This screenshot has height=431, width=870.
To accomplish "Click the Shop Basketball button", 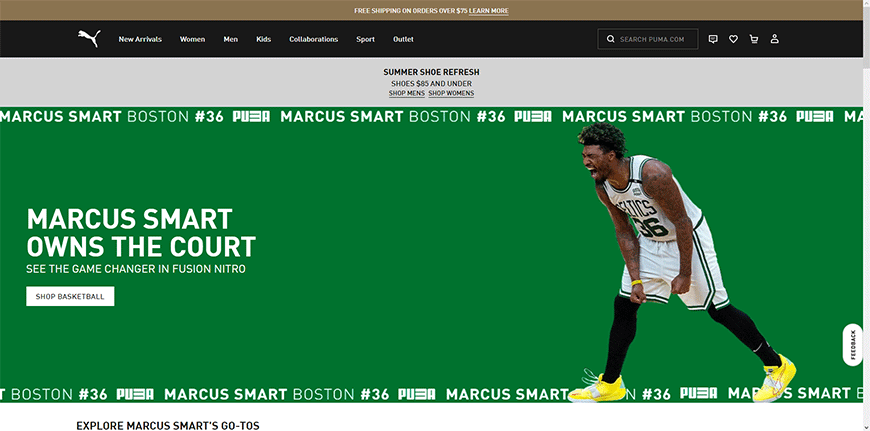I will tap(70, 296).
